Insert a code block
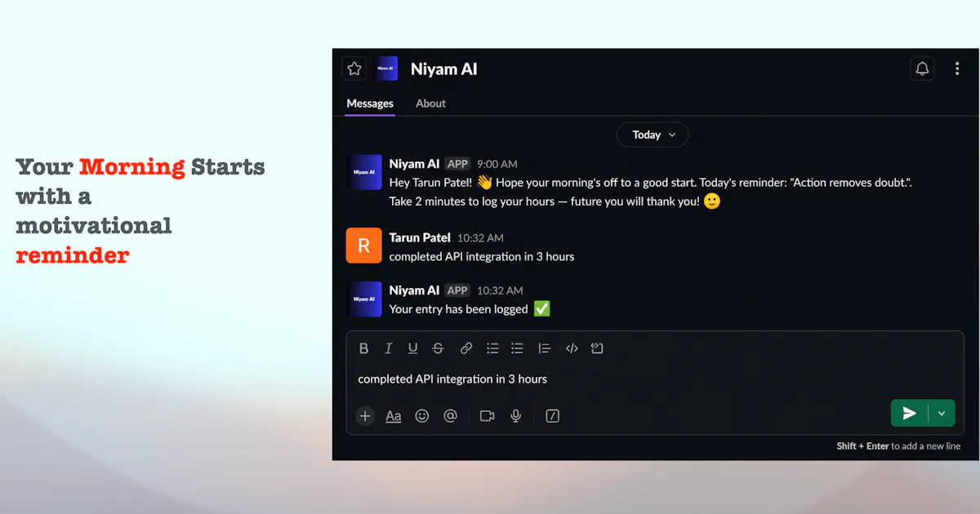This screenshot has height=514, width=980. pyautogui.click(x=597, y=348)
